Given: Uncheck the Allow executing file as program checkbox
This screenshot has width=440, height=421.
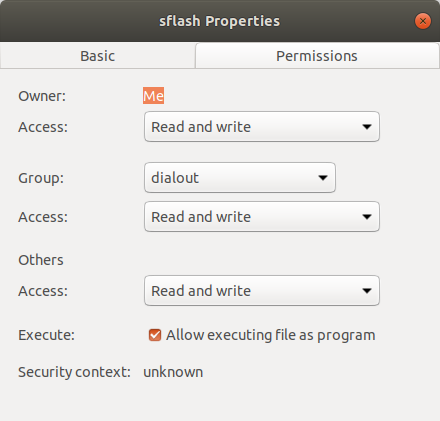Looking at the screenshot, I should click(155, 335).
